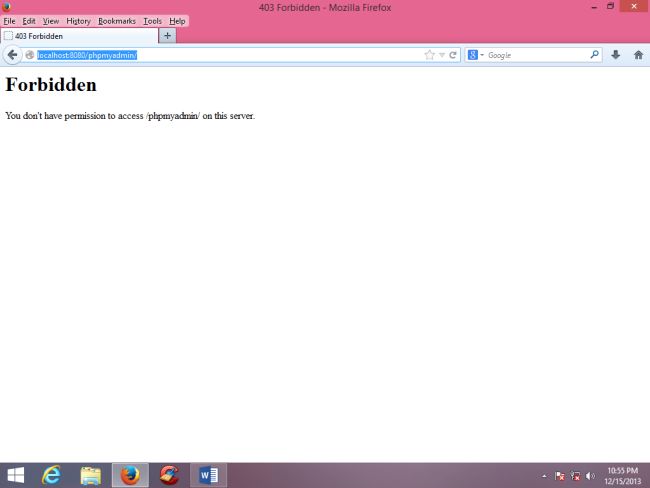Viewport: 650px width, 488px height.
Task: Click the Forbidden heading text
Action: (51, 85)
